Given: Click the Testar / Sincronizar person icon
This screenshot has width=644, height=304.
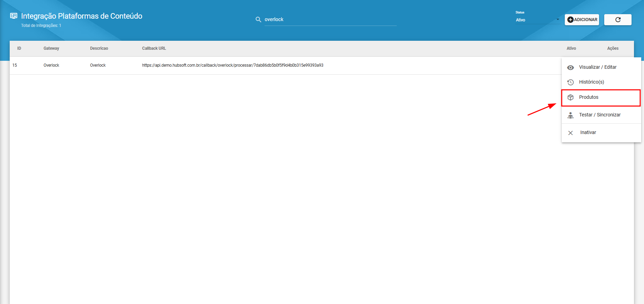Looking at the screenshot, I should 570,115.
